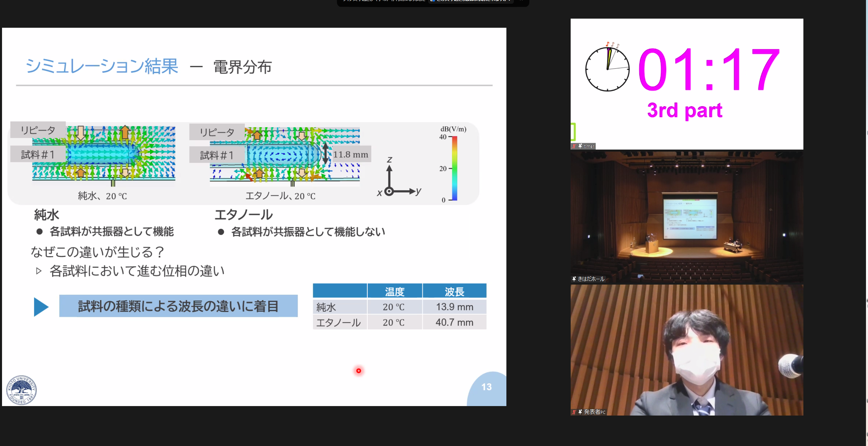868x446 pixels.
Task: Select the 発表者PC presenter video tile
Action: pyautogui.click(x=687, y=350)
